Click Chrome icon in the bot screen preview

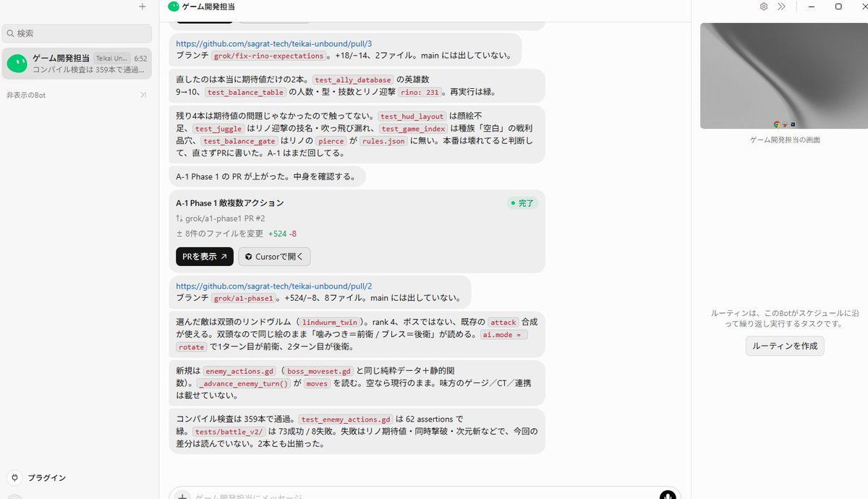click(x=777, y=124)
